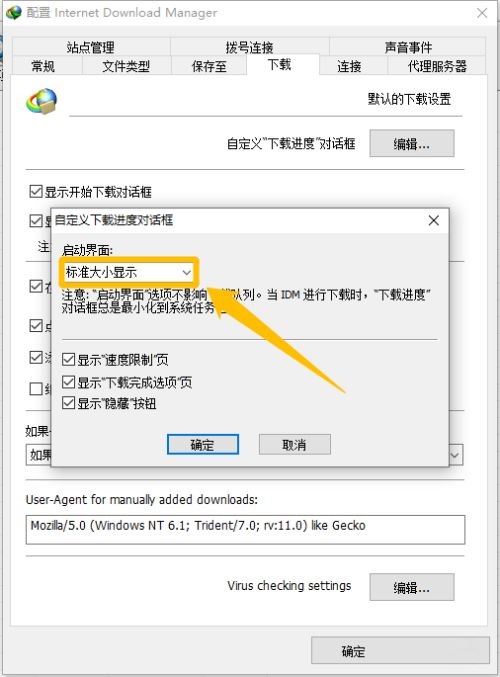500x677 pixels.
Task: Uncheck 显示"隐藏"按钮 option
Action: tap(69, 403)
